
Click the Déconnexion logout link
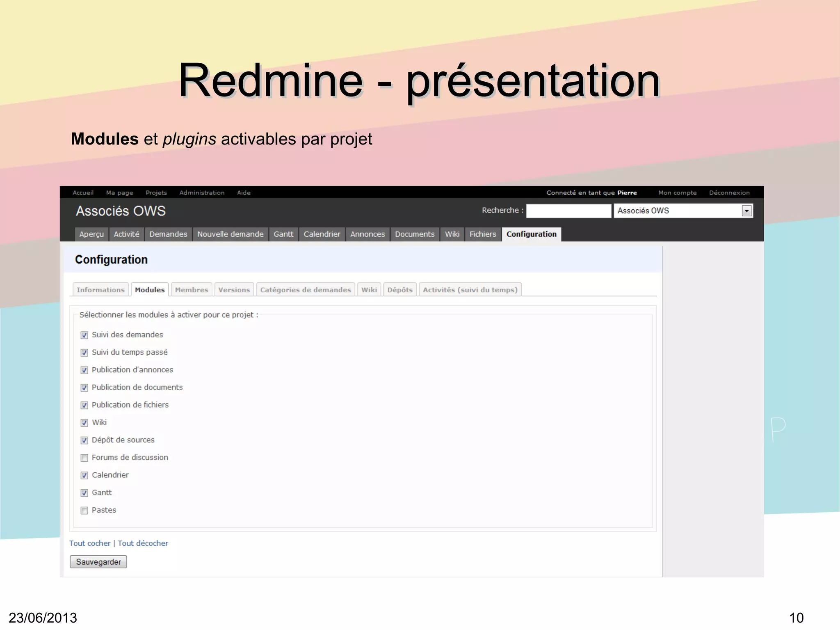coord(729,192)
